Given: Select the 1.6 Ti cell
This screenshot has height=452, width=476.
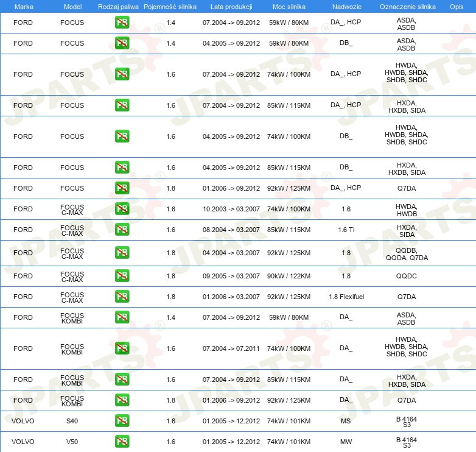Looking at the screenshot, I should pyautogui.click(x=346, y=230).
